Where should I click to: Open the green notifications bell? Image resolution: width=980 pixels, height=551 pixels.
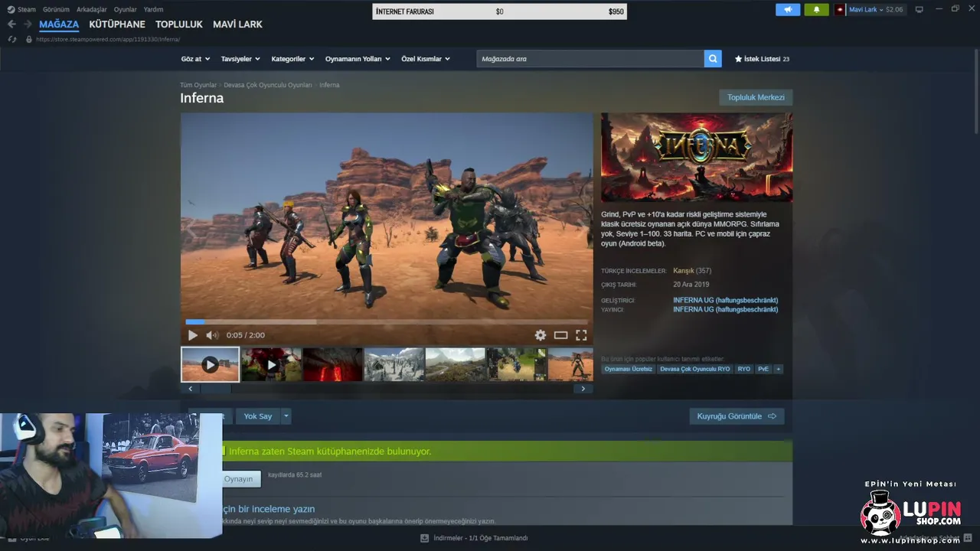816,10
